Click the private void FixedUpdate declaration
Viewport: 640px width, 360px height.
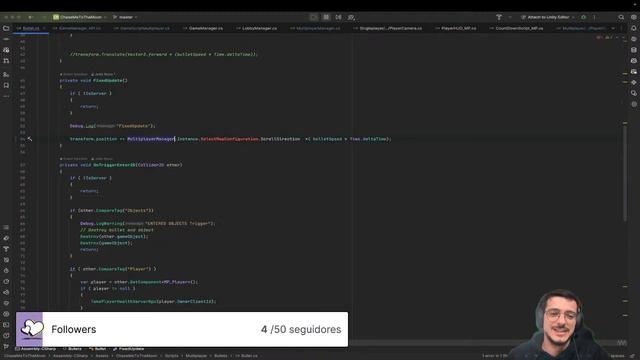93,80
